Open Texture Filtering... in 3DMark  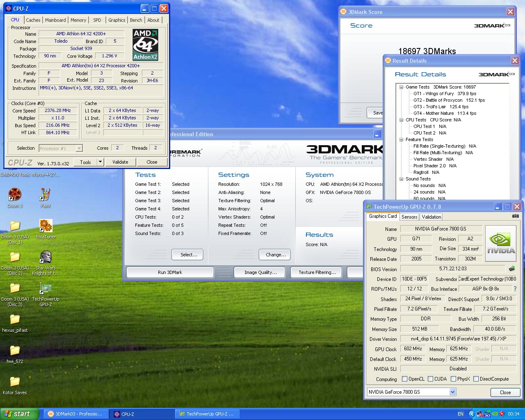(317, 272)
